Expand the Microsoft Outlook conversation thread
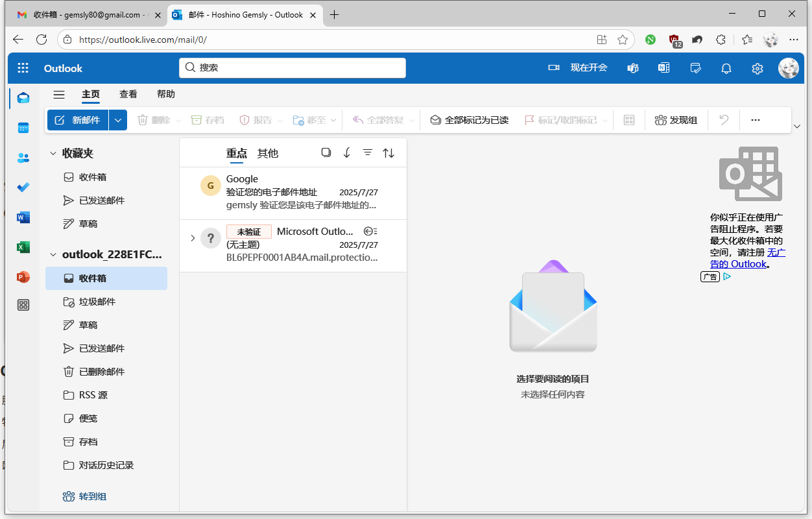 [x=193, y=238]
